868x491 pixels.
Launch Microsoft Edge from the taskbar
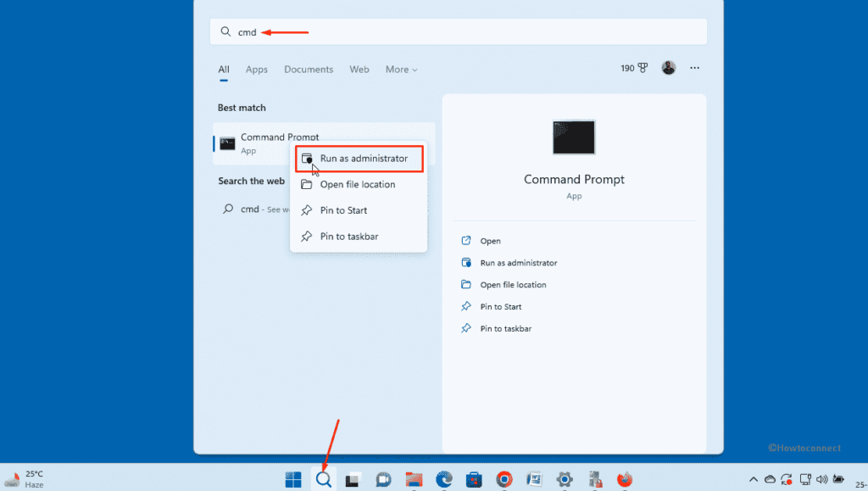(444, 479)
